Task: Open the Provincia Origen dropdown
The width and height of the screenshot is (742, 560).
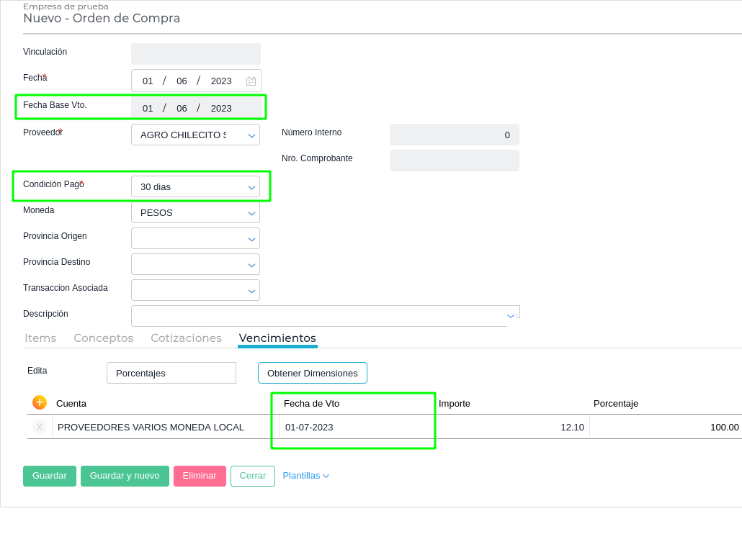Action: [x=251, y=238]
